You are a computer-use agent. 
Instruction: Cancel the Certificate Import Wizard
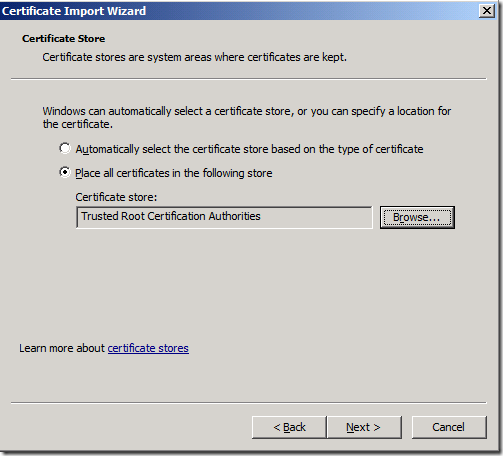[x=449, y=427]
